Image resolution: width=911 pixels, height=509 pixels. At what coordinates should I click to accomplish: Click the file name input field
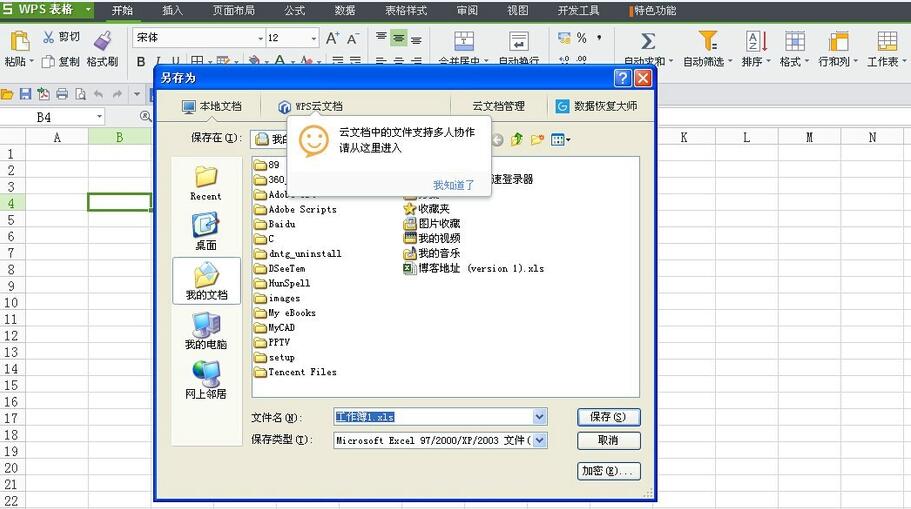click(x=433, y=417)
